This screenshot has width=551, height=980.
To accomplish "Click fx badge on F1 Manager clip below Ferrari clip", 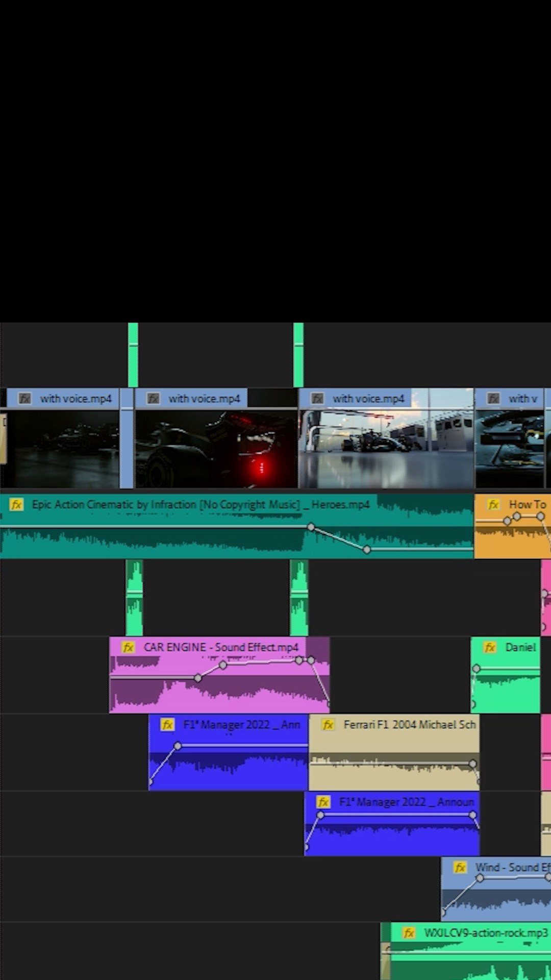I will pos(323,802).
